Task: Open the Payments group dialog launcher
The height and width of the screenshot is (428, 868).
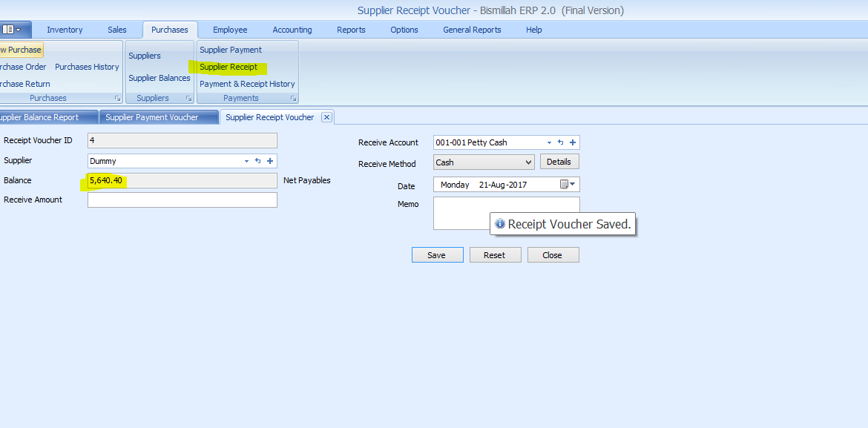Action: point(293,99)
